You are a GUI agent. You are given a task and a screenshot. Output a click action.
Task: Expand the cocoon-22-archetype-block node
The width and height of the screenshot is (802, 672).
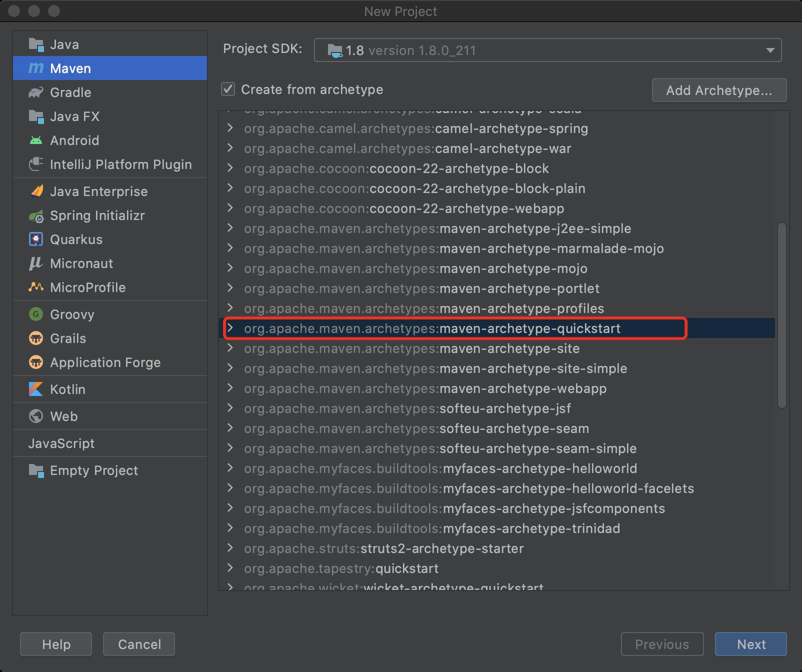(230, 168)
